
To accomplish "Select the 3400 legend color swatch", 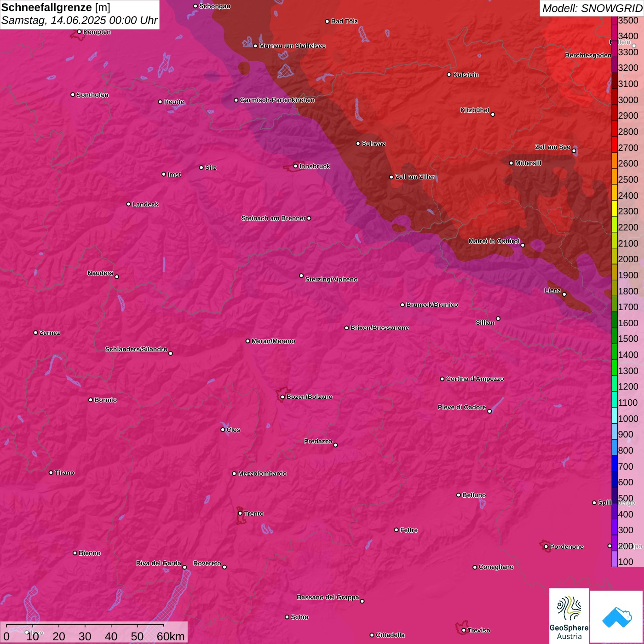I will pos(615,33).
